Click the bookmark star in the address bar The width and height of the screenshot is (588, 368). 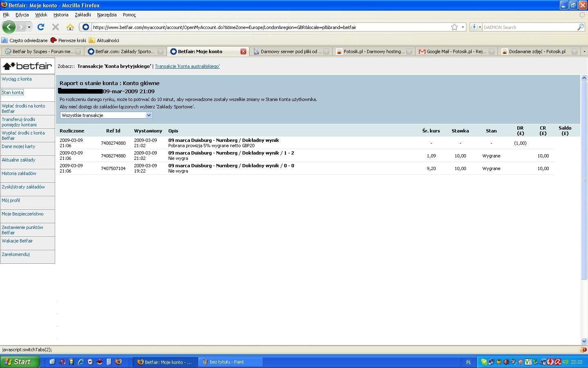[x=454, y=27]
